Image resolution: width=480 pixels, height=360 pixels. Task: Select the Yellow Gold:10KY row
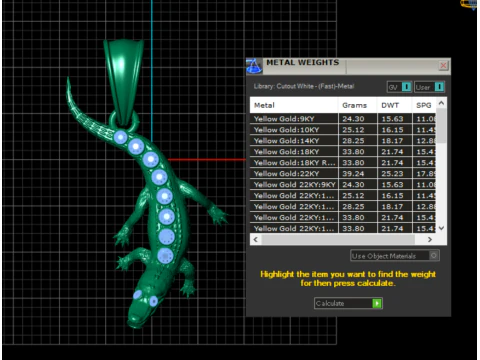pos(343,130)
